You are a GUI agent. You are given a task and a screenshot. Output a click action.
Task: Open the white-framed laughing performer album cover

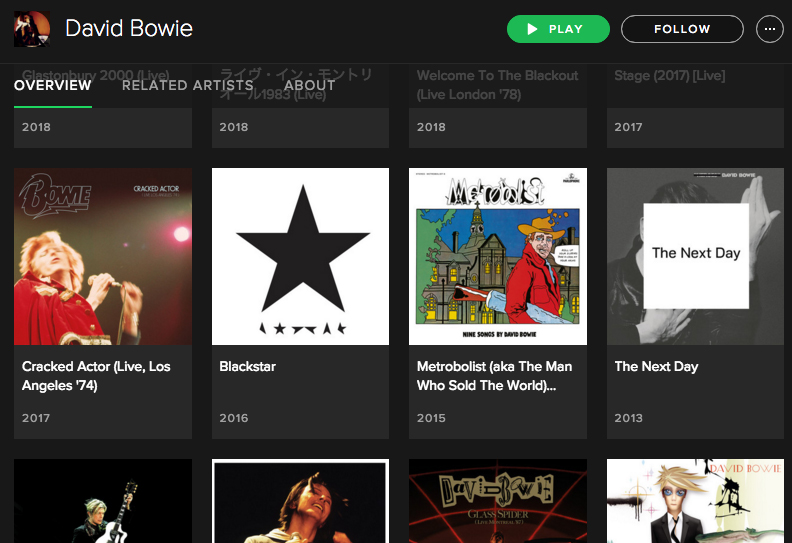point(301,501)
